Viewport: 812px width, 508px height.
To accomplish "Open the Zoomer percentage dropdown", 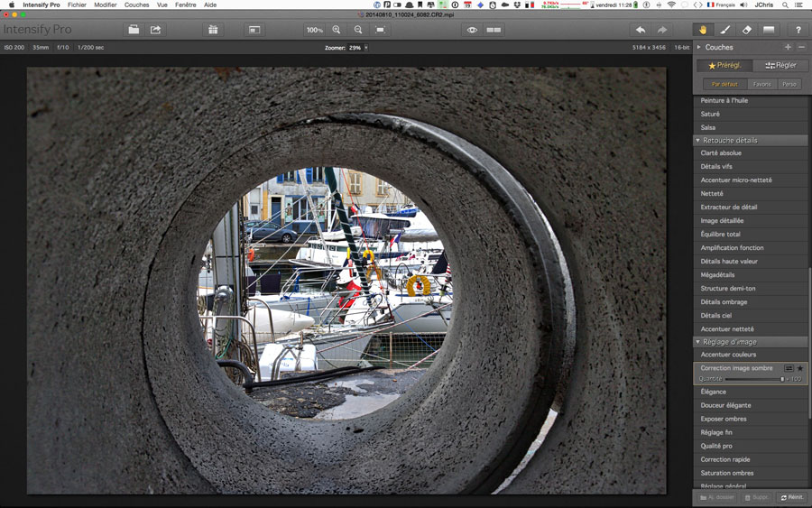I will [x=366, y=48].
